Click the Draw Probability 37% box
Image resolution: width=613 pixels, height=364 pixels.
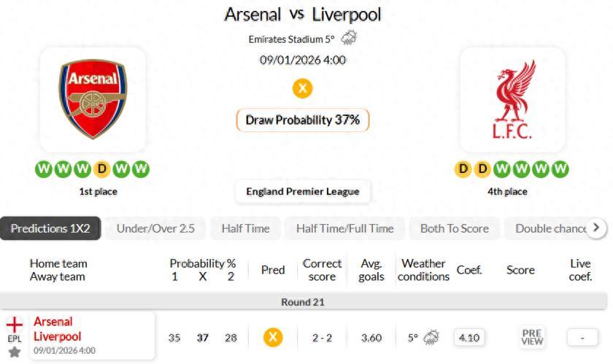302,120
